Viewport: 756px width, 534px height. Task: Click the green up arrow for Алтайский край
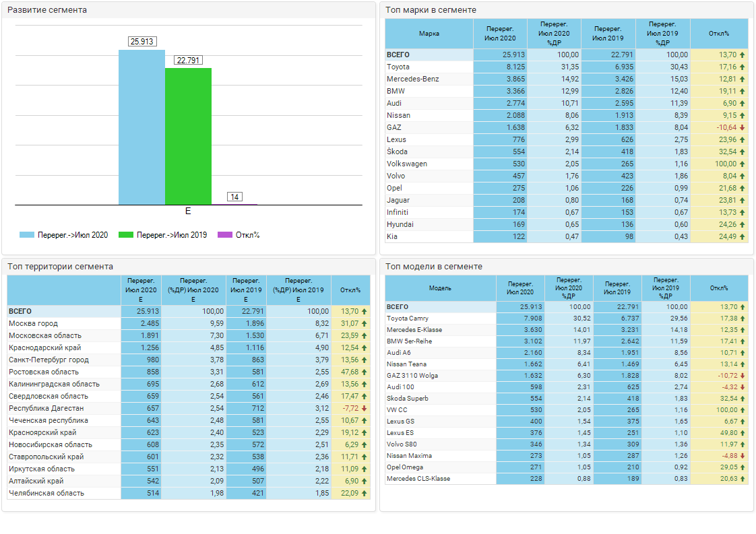[364, 481]
